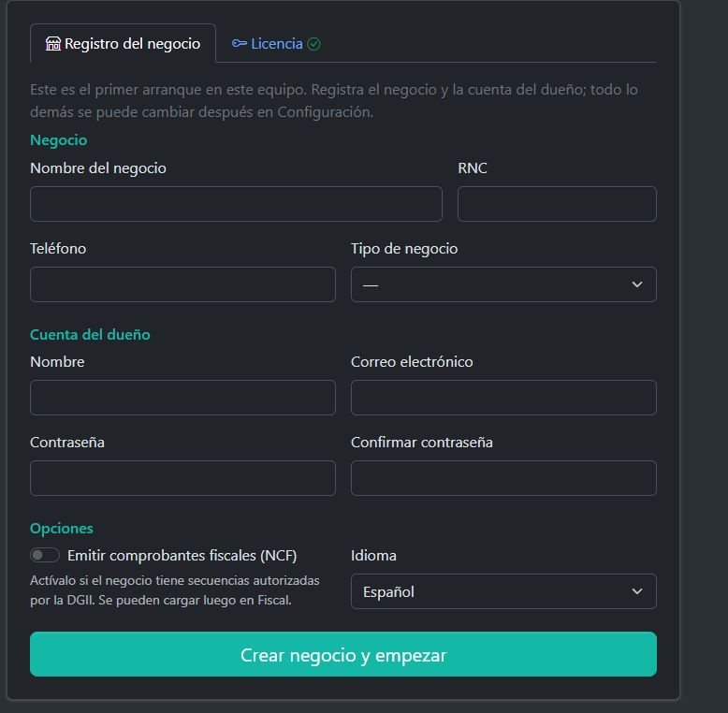Open the Tipo de negocio dropdown
The image size is (728, 713).
[503, 284]
